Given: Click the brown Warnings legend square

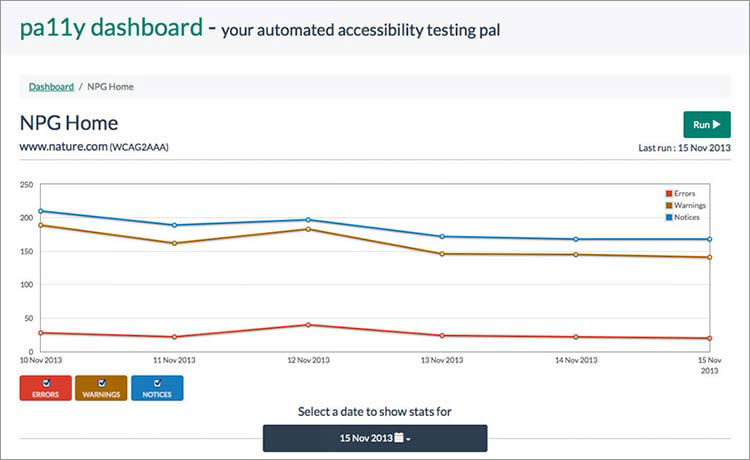Looking at the screenshot, I should point(669,205).
